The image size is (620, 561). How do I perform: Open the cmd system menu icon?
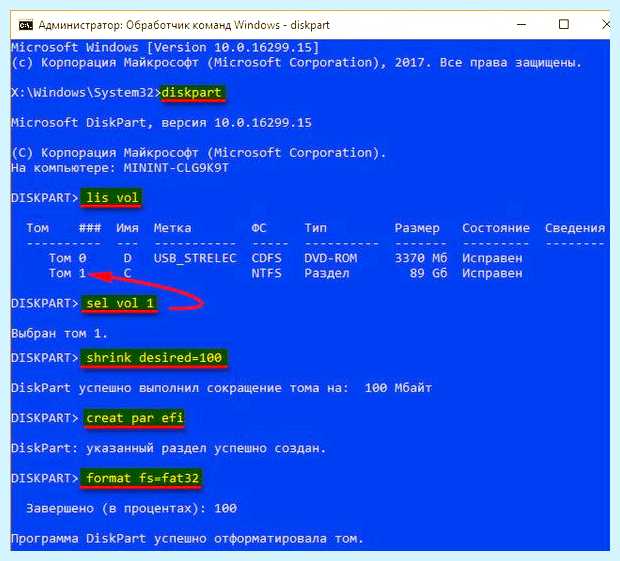[x=26, y=25]
